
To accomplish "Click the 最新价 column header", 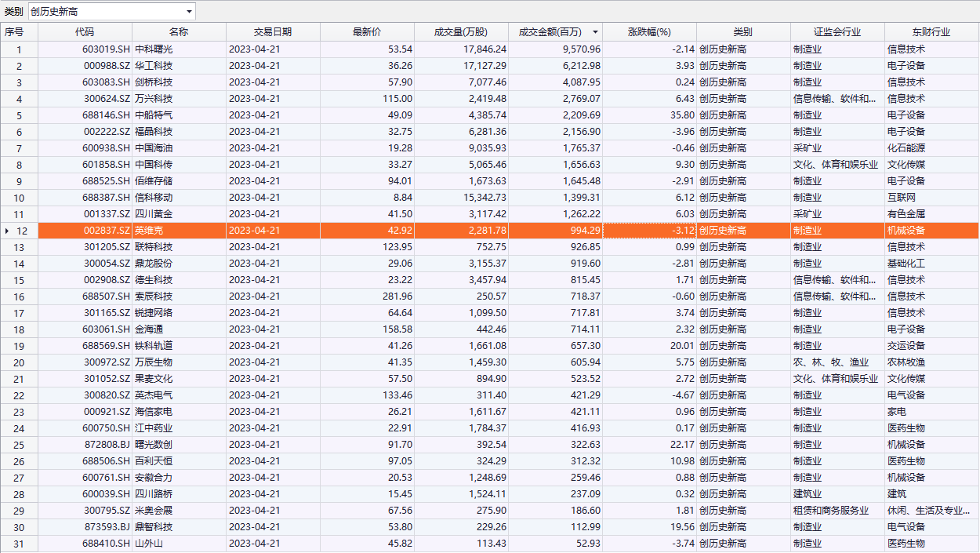I will 367,32.
